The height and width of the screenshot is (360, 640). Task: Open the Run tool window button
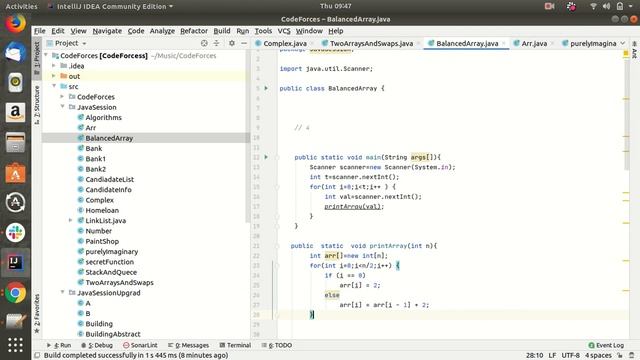tap(59, 345)
